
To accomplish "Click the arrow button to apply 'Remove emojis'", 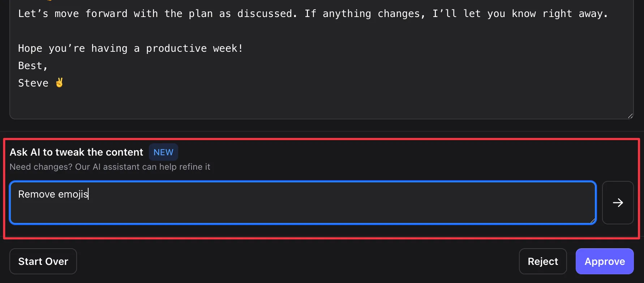I will 618,203.
